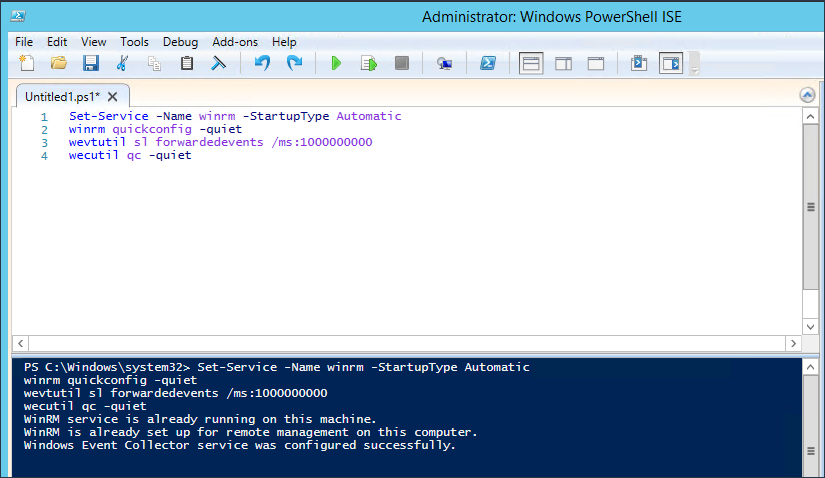Image resolution: width=825 pixels, height=478 pixels.
Task: Click 'Automatic' value in script line 1
Action: pos(369,116)
